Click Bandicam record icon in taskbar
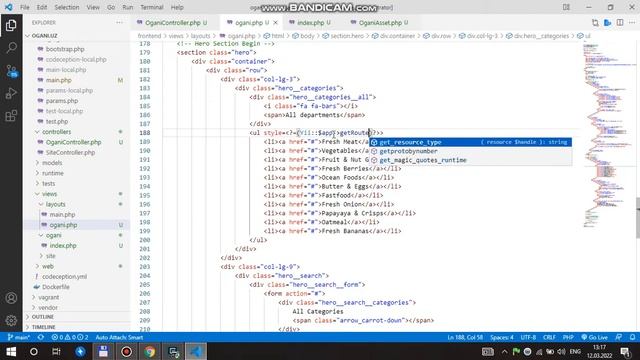 pyautogui.click(x=127, y=351)
